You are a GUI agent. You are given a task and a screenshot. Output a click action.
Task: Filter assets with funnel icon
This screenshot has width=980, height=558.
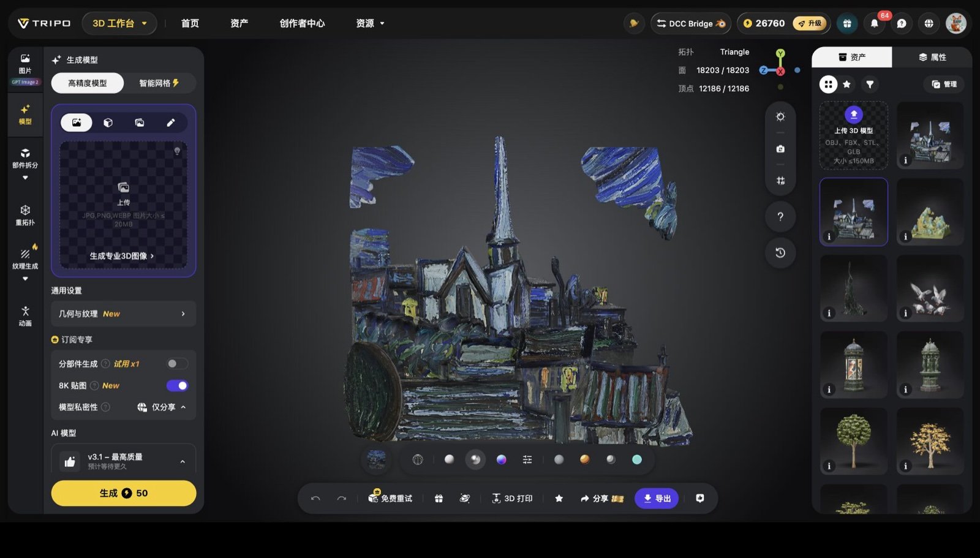coord(870,85)
